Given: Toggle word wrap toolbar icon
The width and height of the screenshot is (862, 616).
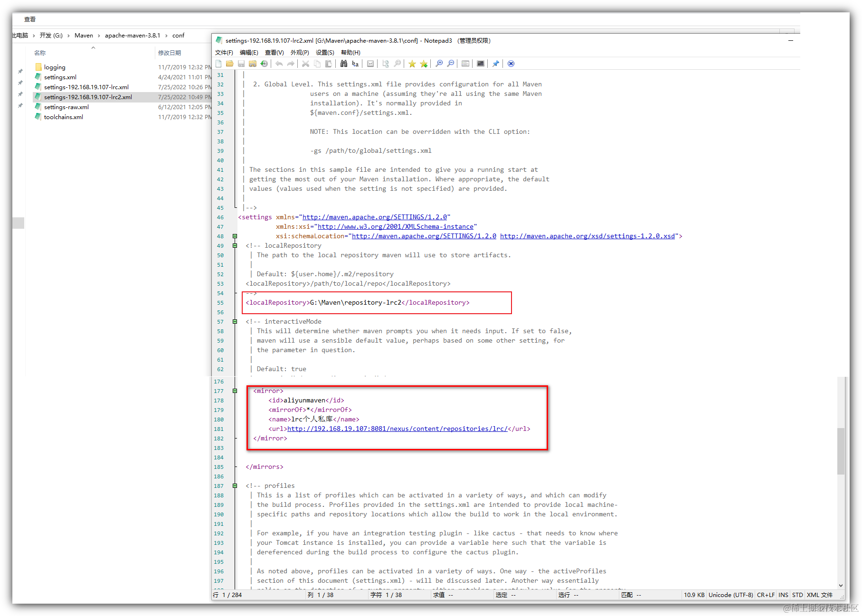Looking at the screenshot, I should click(370, 64).
